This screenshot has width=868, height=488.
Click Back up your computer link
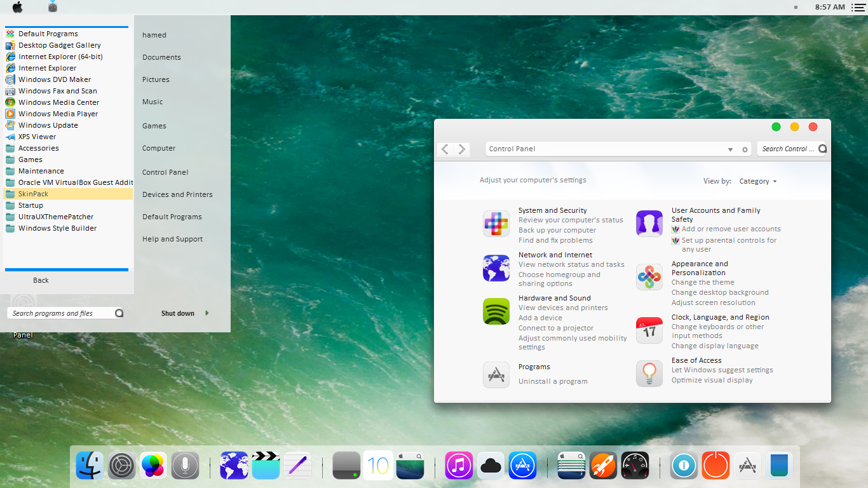(557, 230)
